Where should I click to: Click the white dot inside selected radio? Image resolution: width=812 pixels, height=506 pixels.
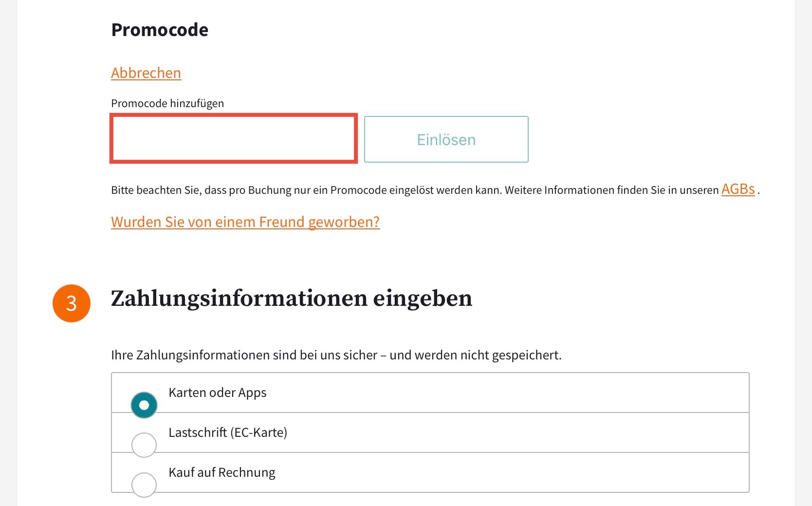tap(144, 405)
